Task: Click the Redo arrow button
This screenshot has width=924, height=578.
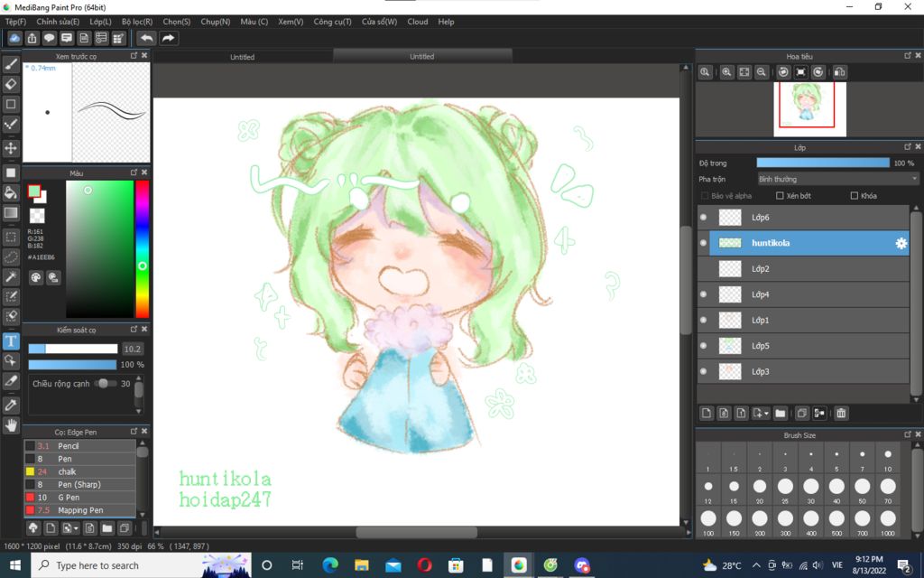Action: click(169, 38)
